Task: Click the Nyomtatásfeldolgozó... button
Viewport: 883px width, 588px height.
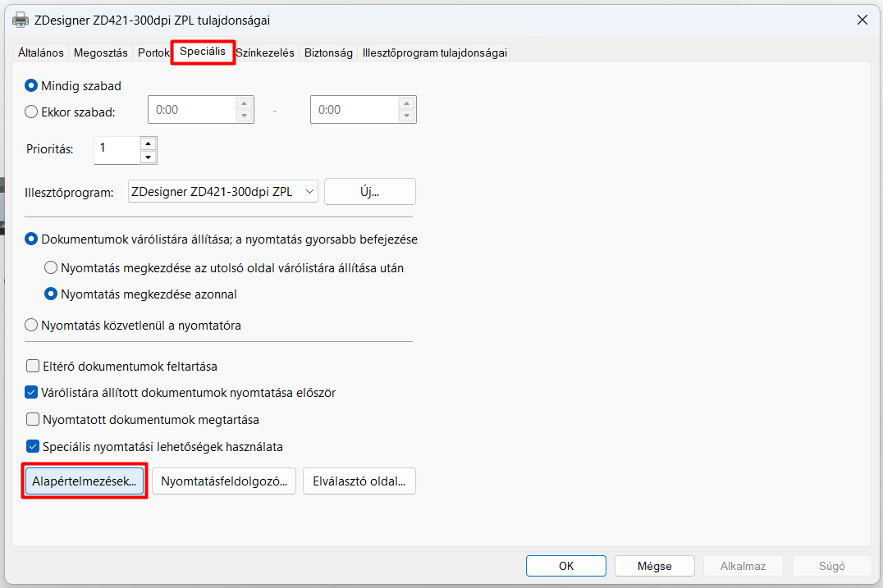Action: tap(224, 481)
